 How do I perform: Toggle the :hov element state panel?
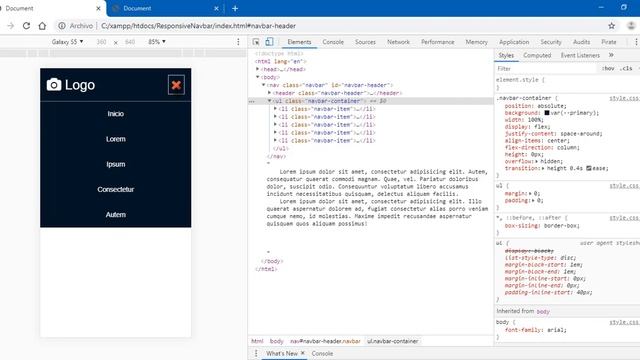coord(608,69)
